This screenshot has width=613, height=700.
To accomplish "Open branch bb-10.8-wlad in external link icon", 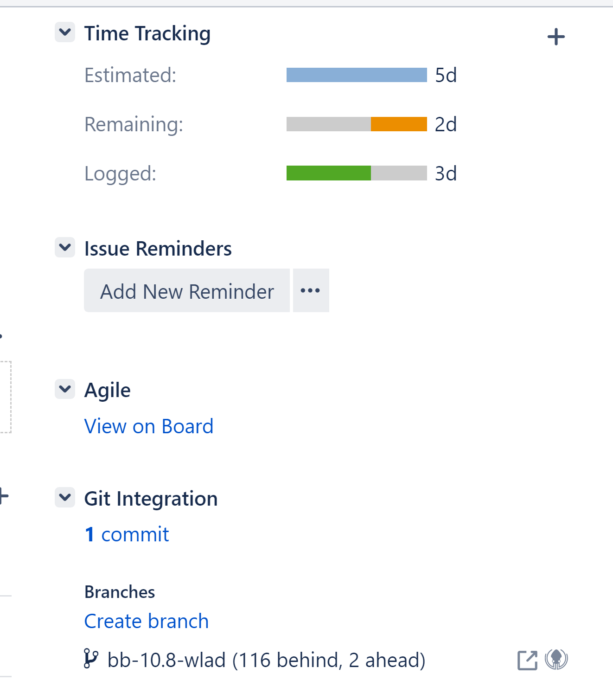I will point(527,660).
